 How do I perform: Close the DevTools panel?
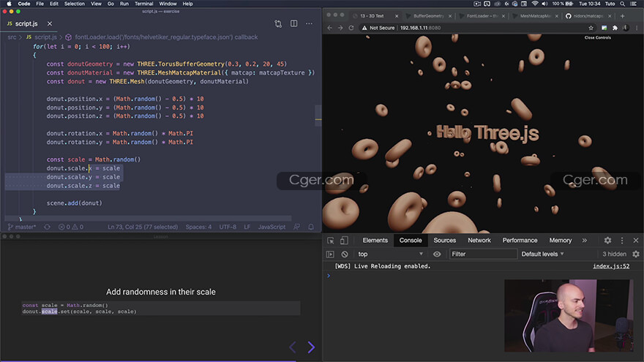[x=636, y=241]
